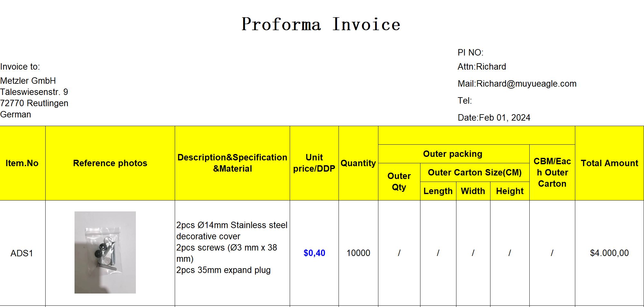Viewport: 644px width, 307px height.
Task: Click the blue $0,40 unit price
Action: point(314,253)
